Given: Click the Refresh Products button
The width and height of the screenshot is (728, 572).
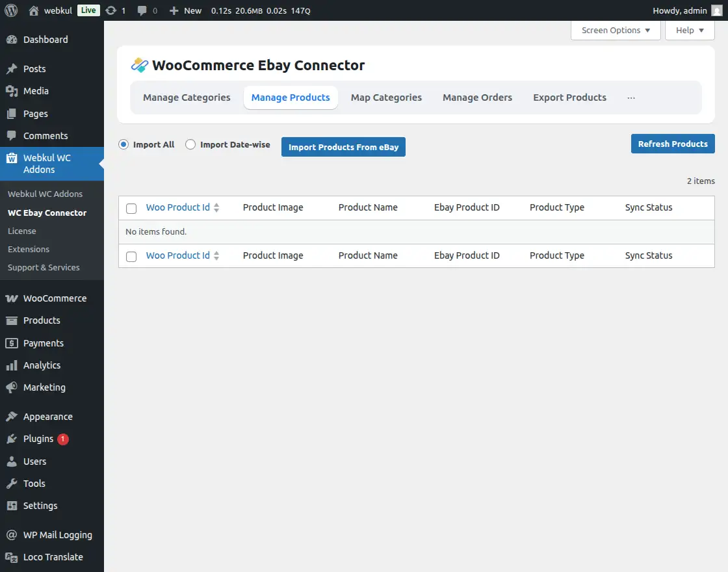Looking at the screenshot, I should coord(673,144).
